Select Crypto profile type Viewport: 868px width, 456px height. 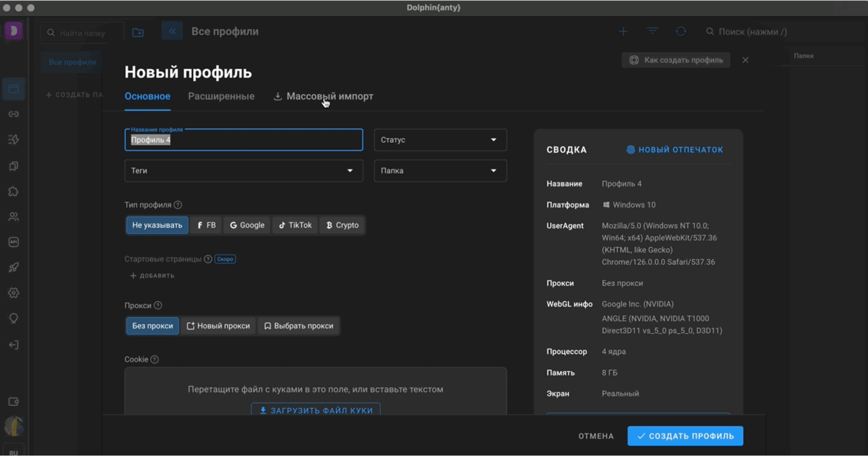click(x=342, y=225)
